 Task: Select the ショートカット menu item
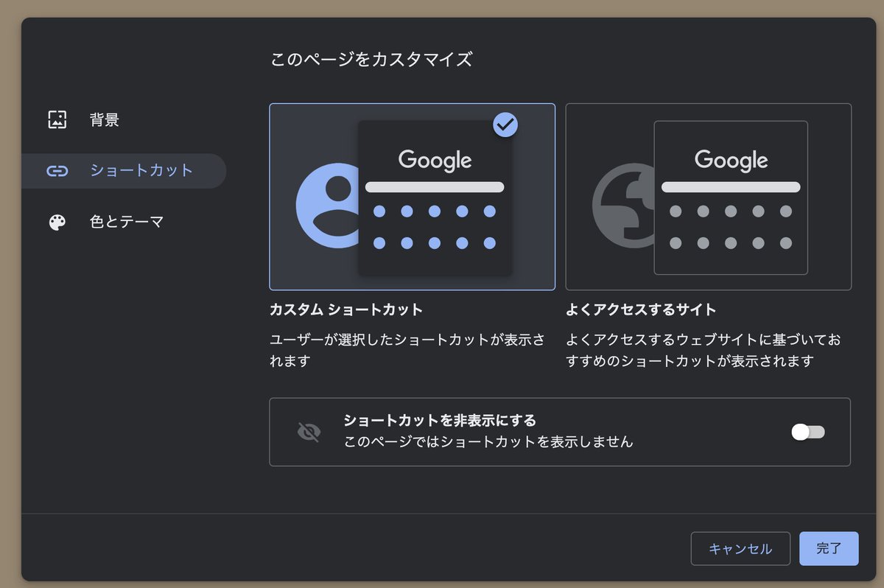[123, 171]
